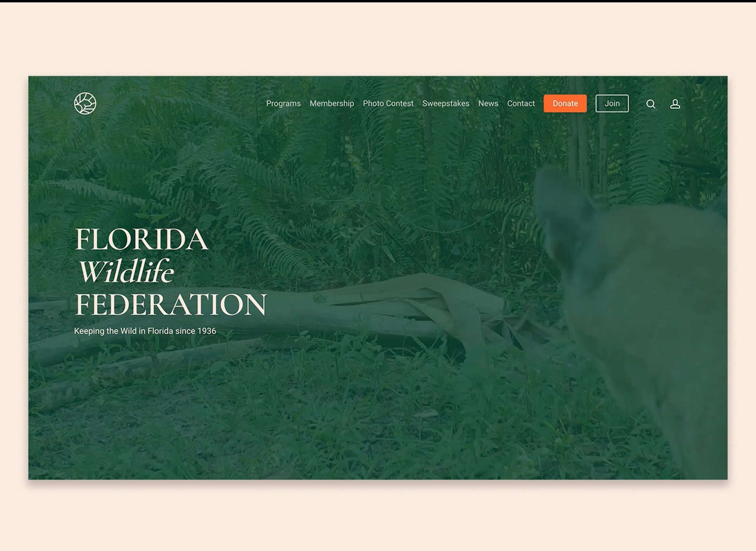
Task: Select Contact in the top navigation
Action: point(521,104)
